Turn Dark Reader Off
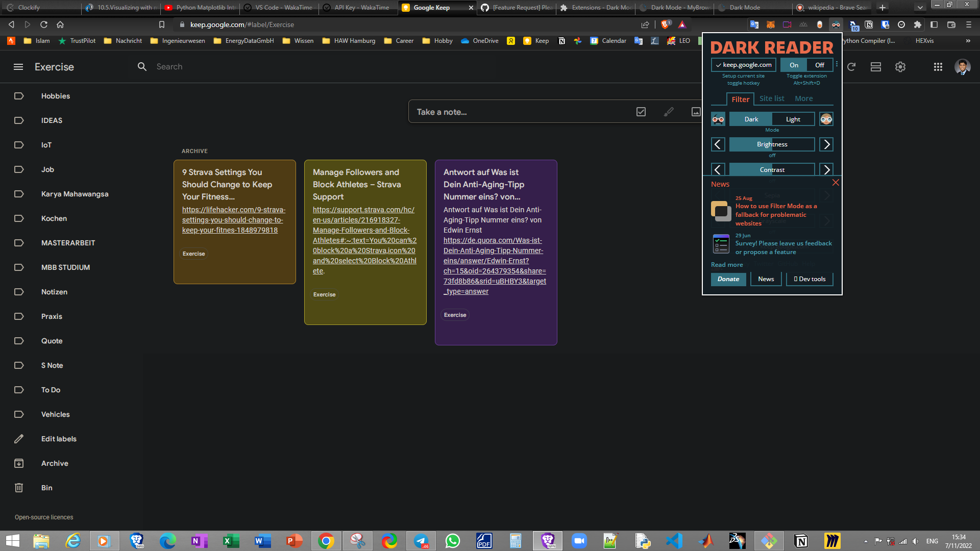This screenshot has width=980, height=551. [820, 65]
